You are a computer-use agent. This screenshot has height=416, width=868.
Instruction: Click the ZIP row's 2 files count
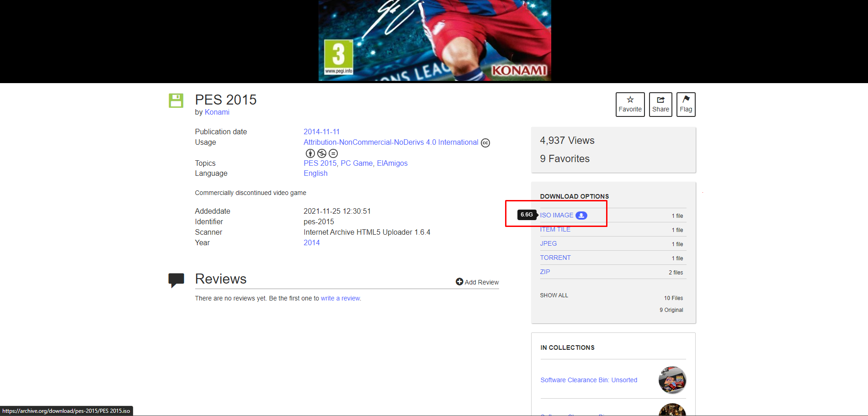[676, 273]
